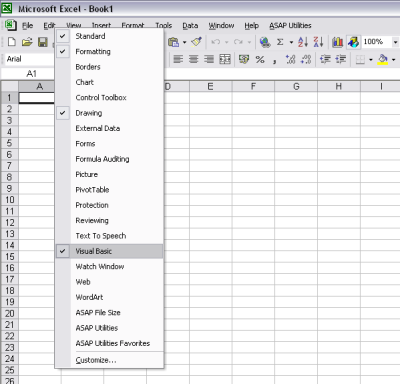Screen dimensions: 400x384
Task: Click the Paste clipboard icon
Action: [173, 42]
